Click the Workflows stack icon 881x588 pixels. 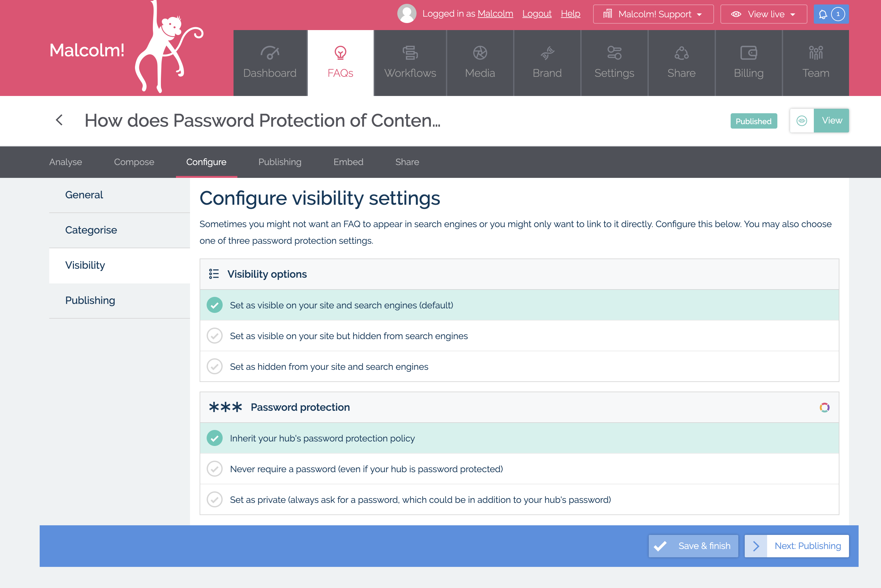click(x=410, y=53)
